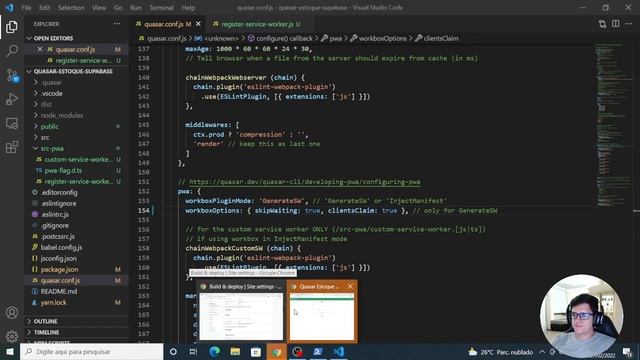This screenshot has width=640, height=360.
Task: Close quasar.conf.js in Open Editors list
Action: tap(40, 49)
